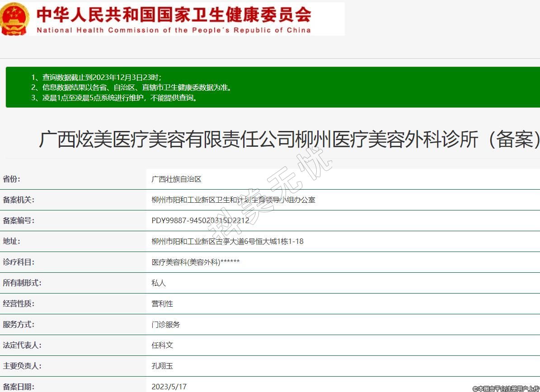540x392 pixels.
Task: Click the 中华人民共和国国家卫生健康委员会 header title
Action: 174,14
